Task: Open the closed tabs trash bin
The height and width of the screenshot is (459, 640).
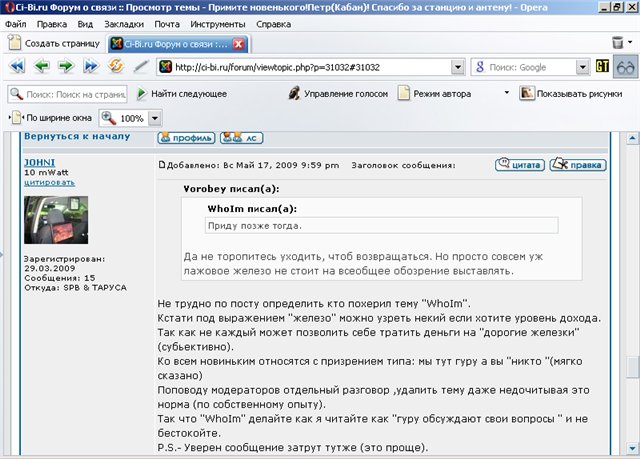Action: pos(616,43)
